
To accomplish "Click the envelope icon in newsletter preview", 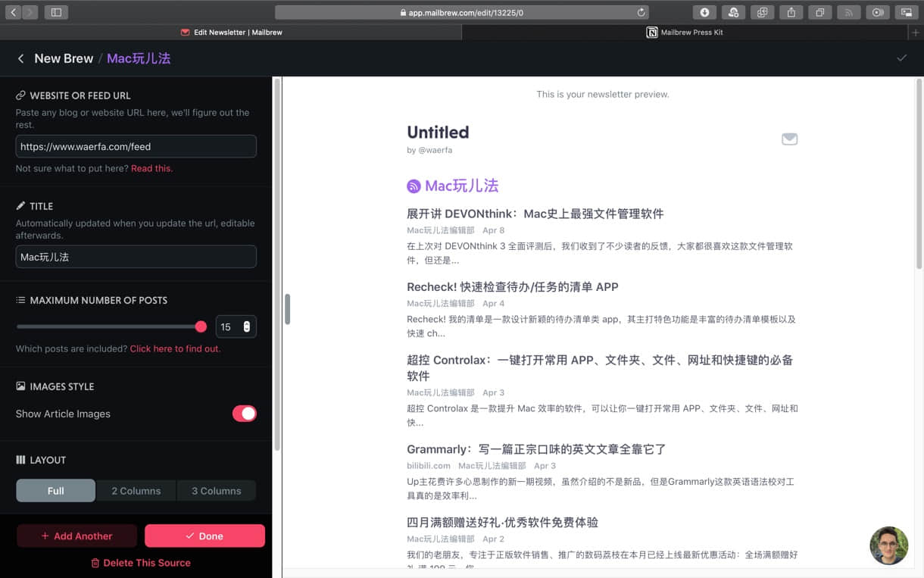I will tap(789, 139).
